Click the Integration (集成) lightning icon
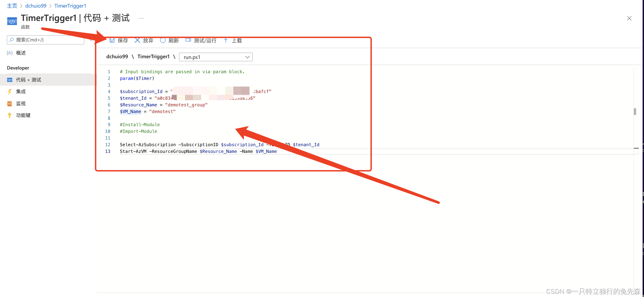The width and height of the screenshot is (644, 297). coord(9,91)
